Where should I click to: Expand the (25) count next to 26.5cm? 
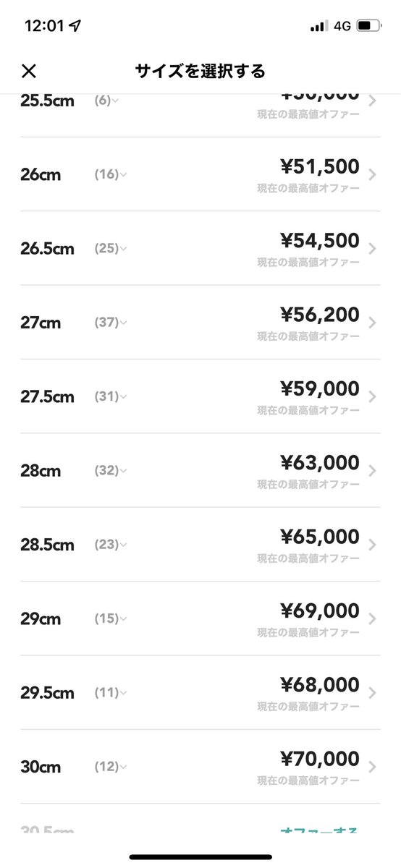(x=111, y=249)
